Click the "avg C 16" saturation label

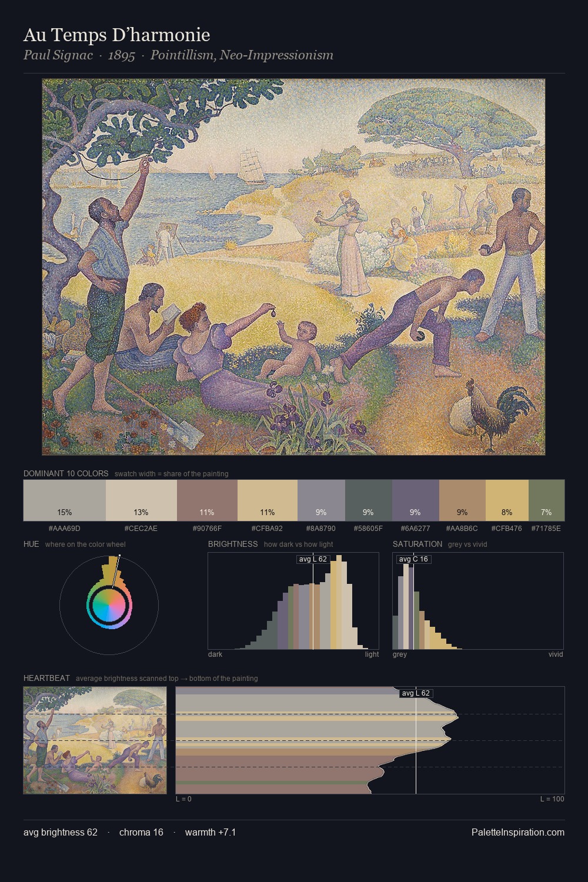413,559
